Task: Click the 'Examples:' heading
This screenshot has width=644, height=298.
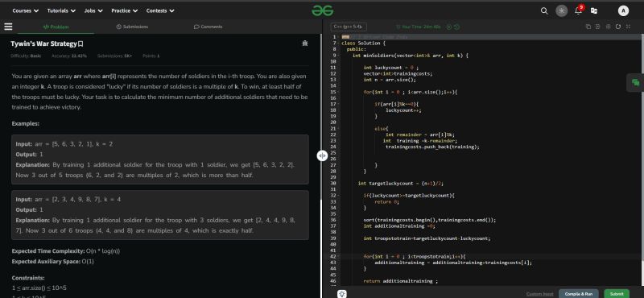Action: tap(26, 124)
